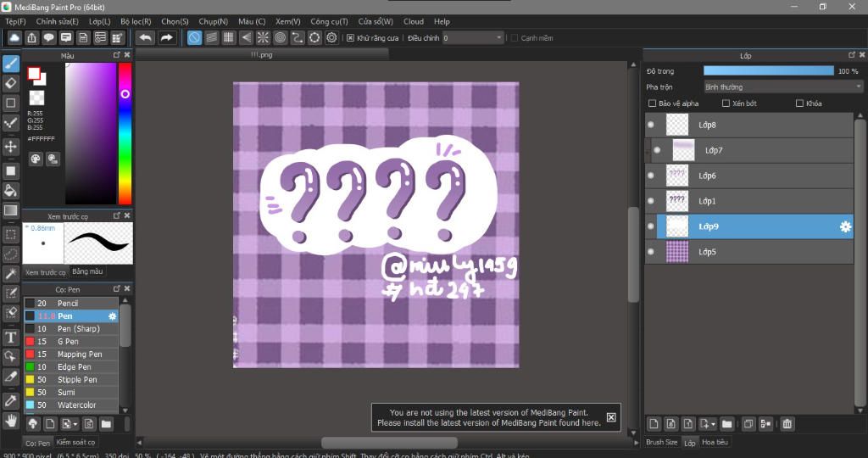Click the Undo arrow

coord(146,37)
